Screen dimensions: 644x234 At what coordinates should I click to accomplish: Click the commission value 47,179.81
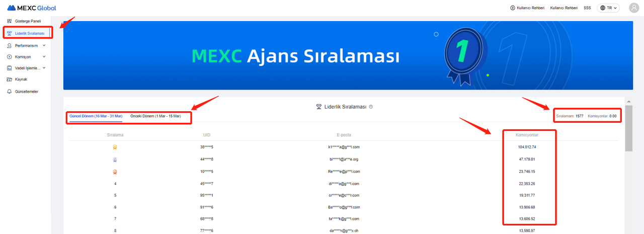pyautogui.click(x=527, y=159)
